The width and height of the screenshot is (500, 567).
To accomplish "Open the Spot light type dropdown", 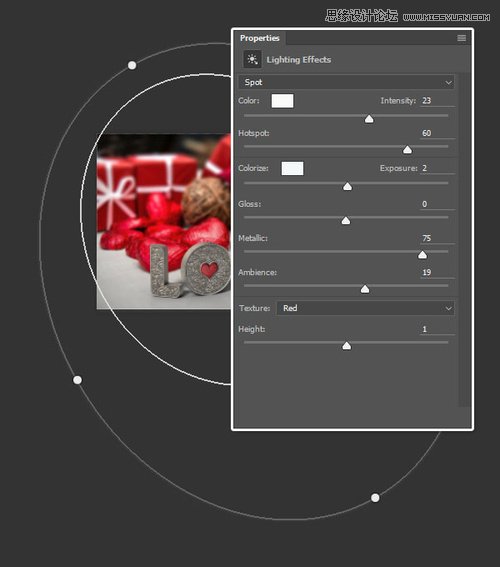I will pos(346,82).
